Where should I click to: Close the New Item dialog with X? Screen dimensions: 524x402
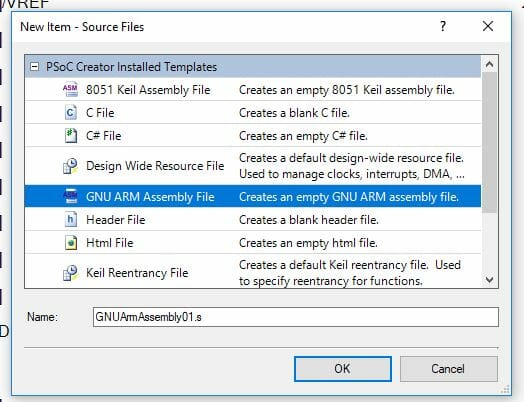pyautogui.click(x=488, y=26)
